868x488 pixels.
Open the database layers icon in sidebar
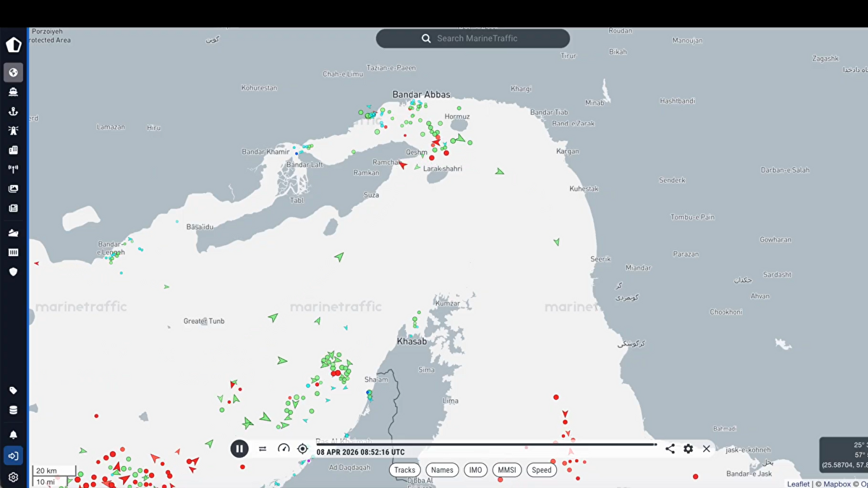[x=13, y=410]
